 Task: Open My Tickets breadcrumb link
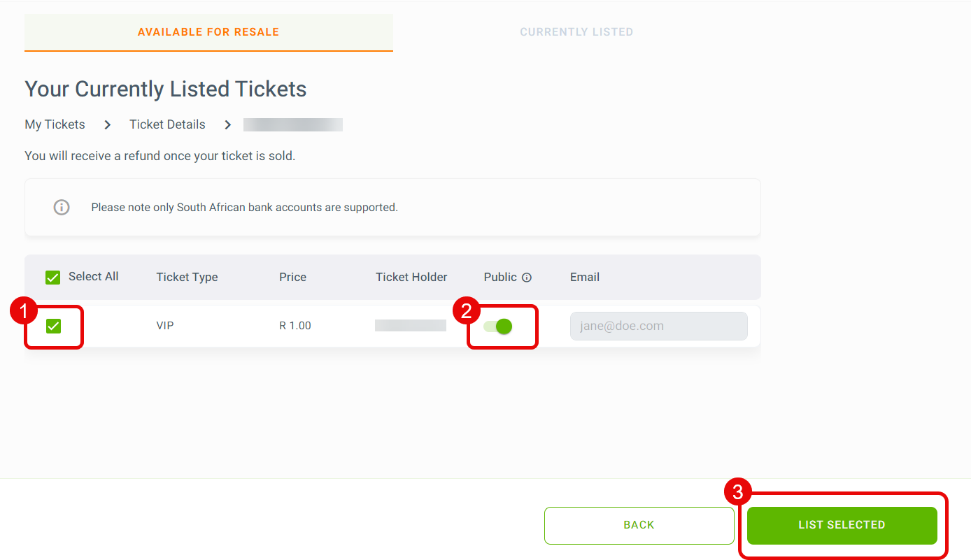(x=55, y=124)
